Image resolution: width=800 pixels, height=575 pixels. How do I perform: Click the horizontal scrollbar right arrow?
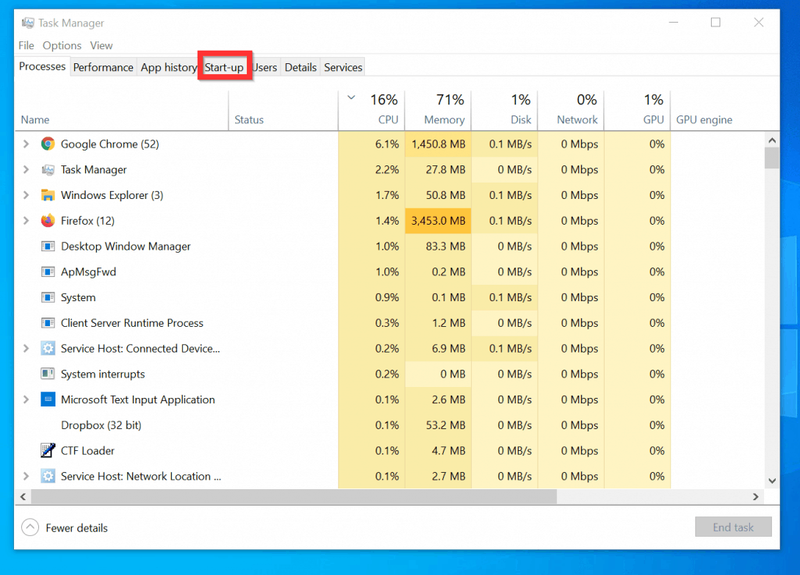756,496
